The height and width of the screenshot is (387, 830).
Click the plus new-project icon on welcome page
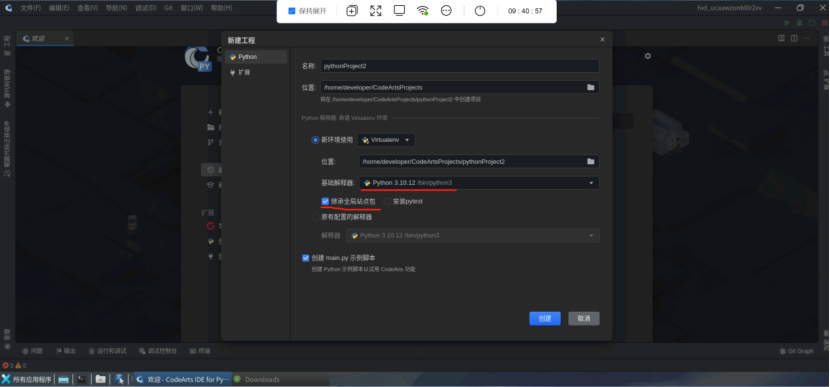210,112
